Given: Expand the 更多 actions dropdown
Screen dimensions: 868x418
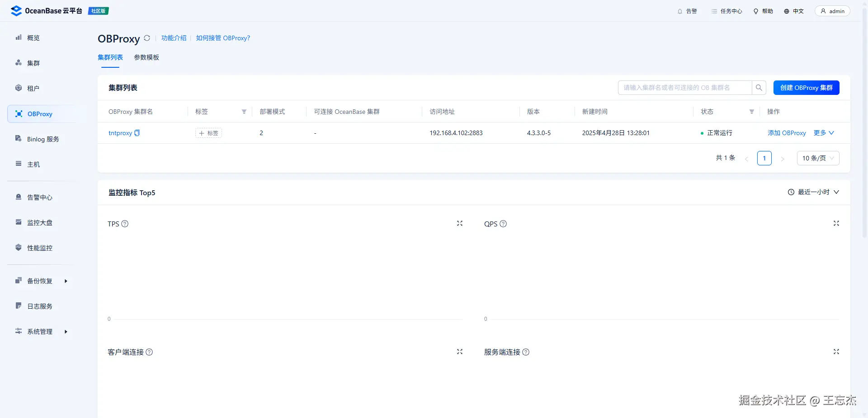Looking at the screenshot, I should click(824, 133).
